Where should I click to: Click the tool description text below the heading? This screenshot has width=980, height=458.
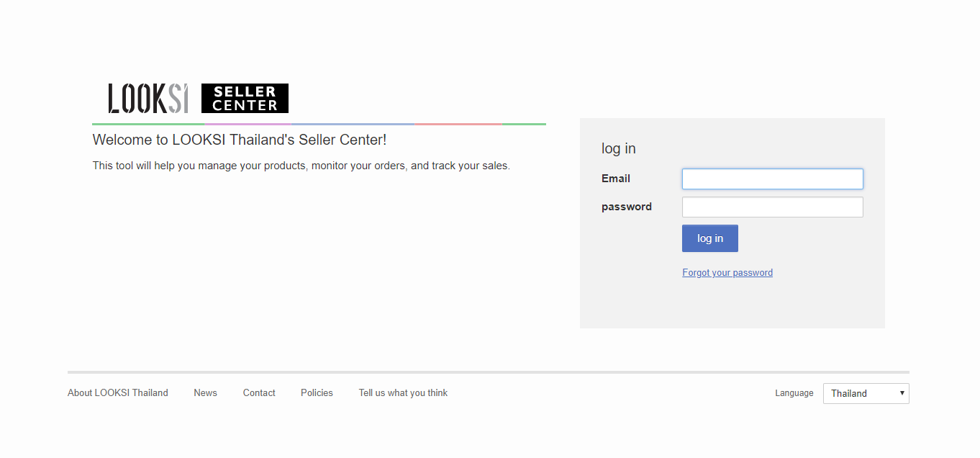pyautogui.click(x=301, y=166)
